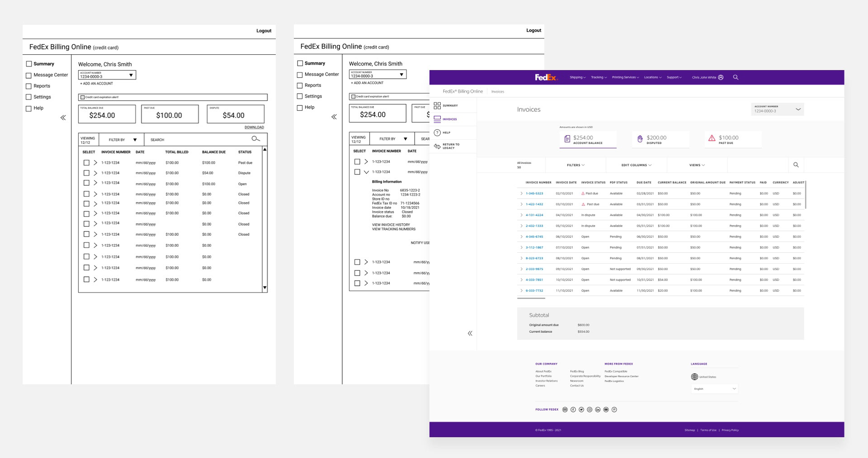868x458 pixels.
Task: Check the Settings box in the left wireframe
Action: [x=29, y=97]
